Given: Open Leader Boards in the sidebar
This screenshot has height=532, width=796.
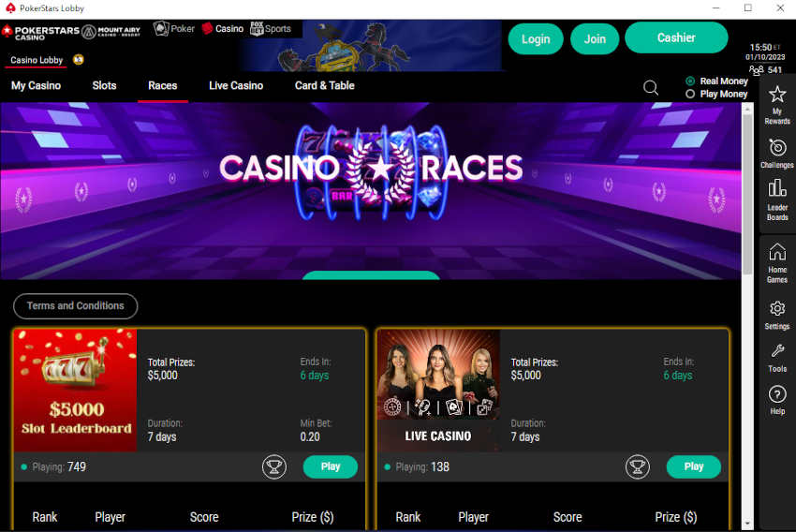Looking at the screenshot, I should [776, 199].
